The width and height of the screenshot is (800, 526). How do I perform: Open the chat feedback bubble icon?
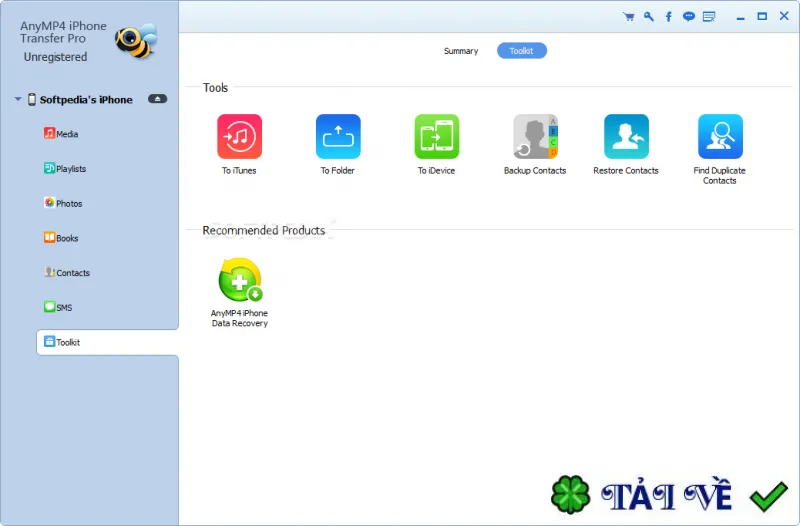coord(689,17)
